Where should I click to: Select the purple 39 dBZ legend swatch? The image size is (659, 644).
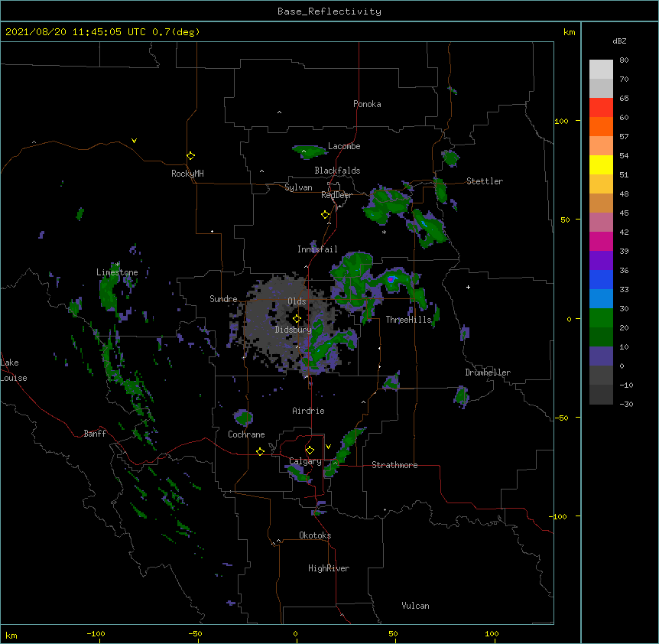601,261
